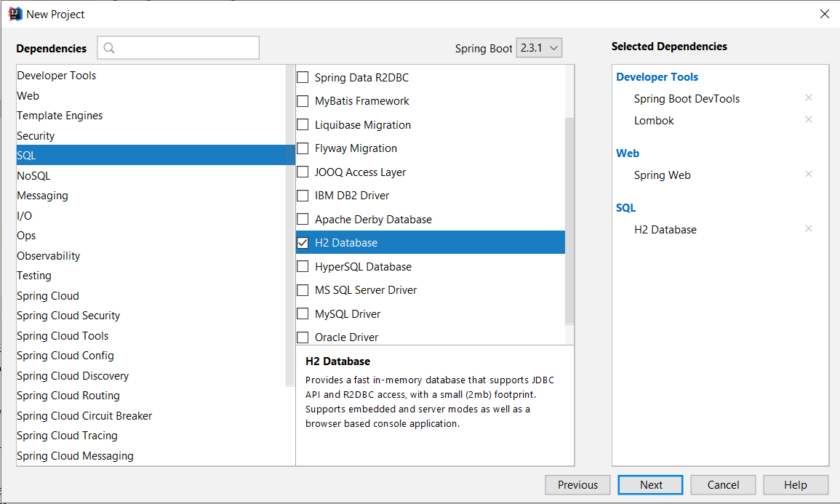
Task: Click the Next button
Action: (x=650, y=485)
